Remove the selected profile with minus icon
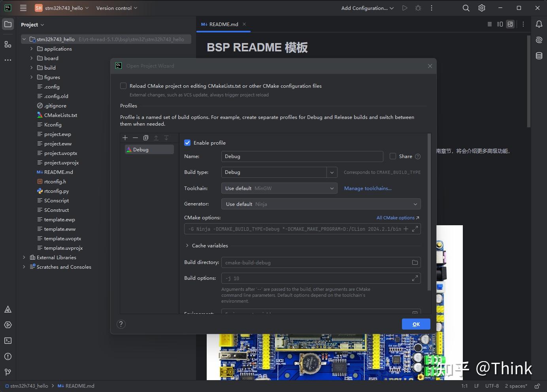Viewport: 547px width, 392px height. 135,138
